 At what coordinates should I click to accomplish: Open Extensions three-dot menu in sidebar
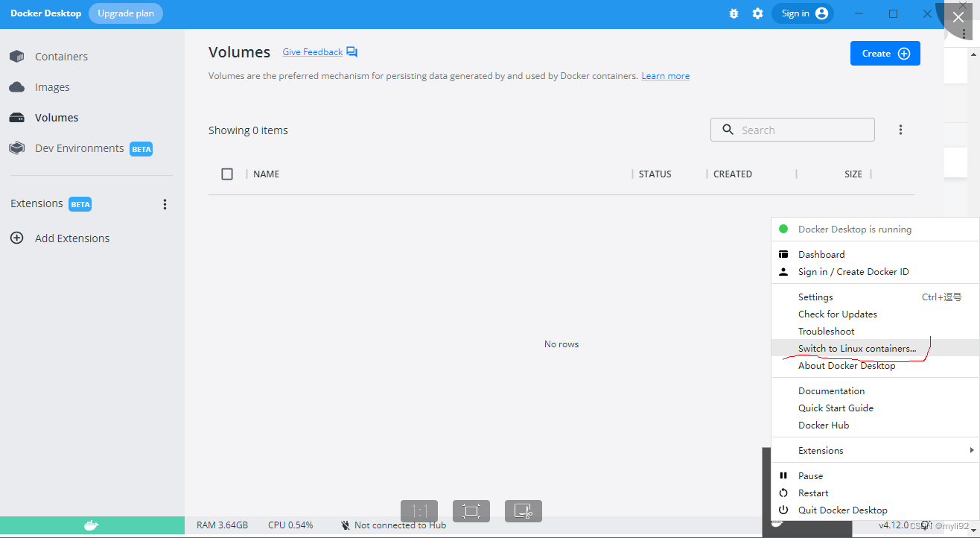[x=165, y=204]
